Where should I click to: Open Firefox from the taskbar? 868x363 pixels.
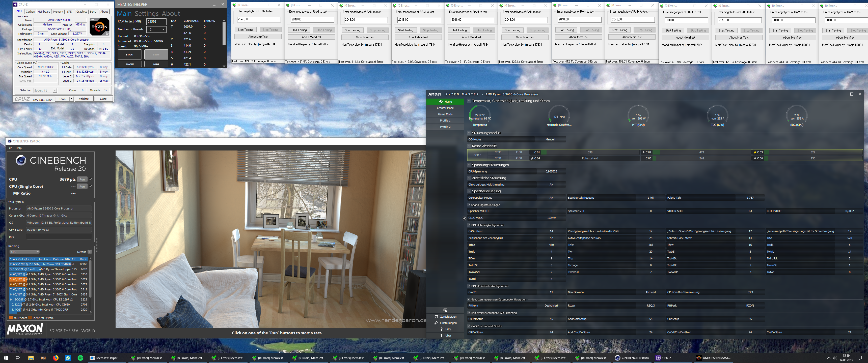[56, 358]
